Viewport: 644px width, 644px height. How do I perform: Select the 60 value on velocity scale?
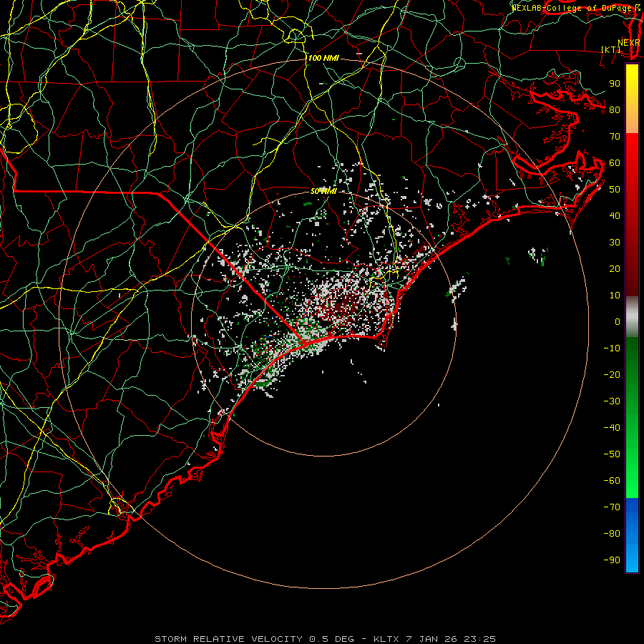pyautogui.click(x=615, y=162)
